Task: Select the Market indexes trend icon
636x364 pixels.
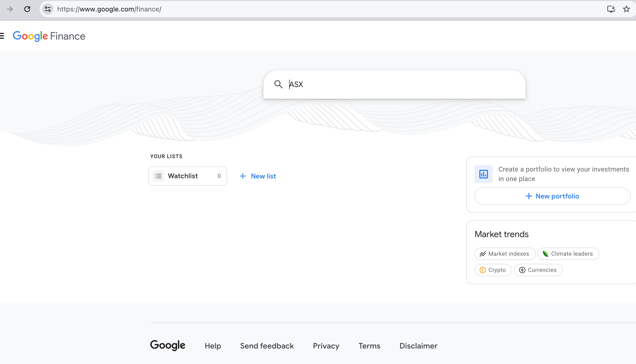Action: [483, 254]
